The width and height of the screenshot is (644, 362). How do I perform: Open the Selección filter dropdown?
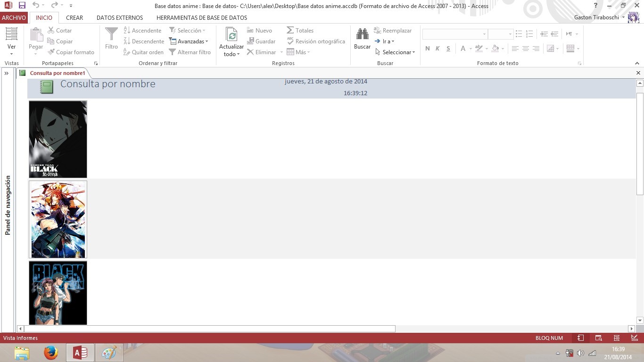pyautogui.click(x=187, y=30)
